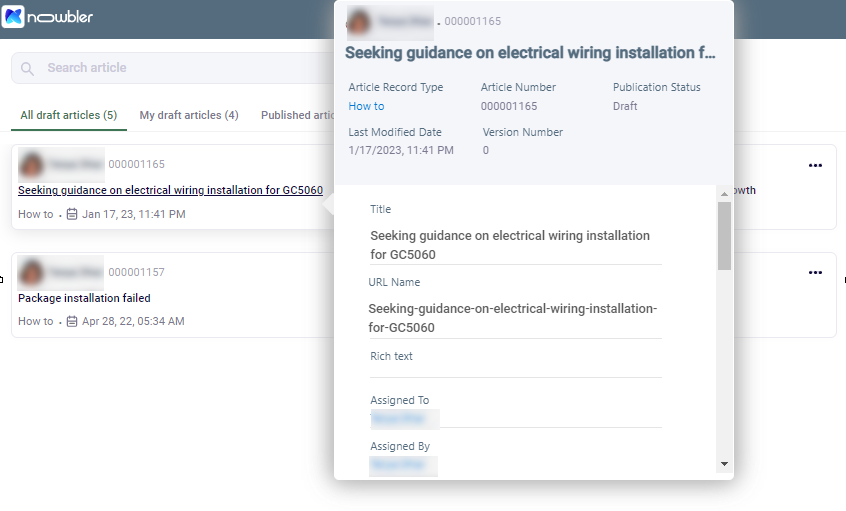Click the scroll up arrow in article popup

click(724, 194)
